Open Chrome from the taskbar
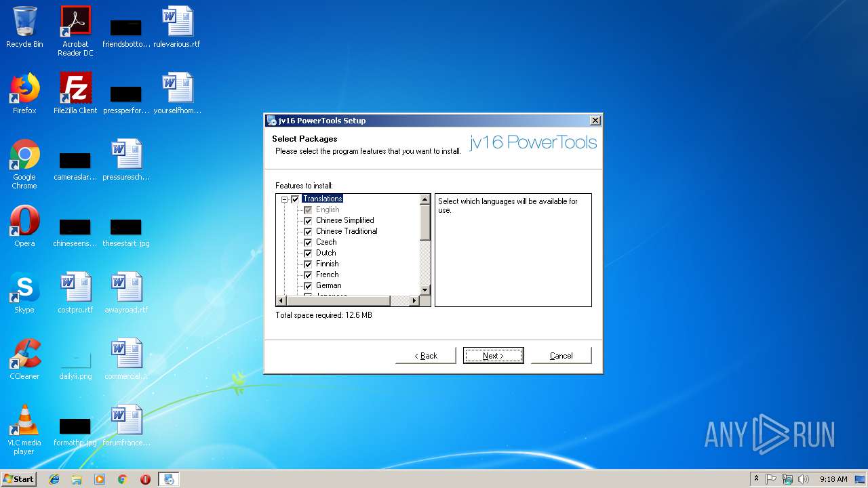 pyautogui.click(x=123, y=479)
